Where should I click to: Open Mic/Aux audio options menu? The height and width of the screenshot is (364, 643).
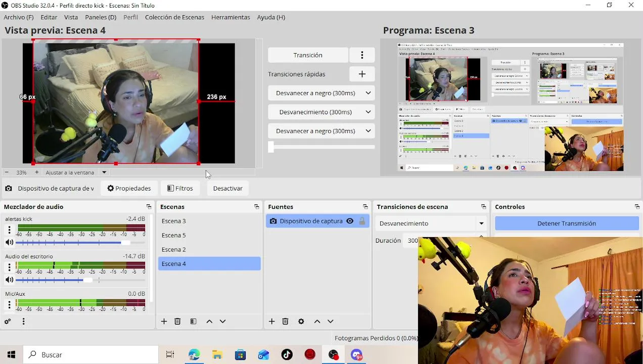pyautogui.click(x=9, y=304)
